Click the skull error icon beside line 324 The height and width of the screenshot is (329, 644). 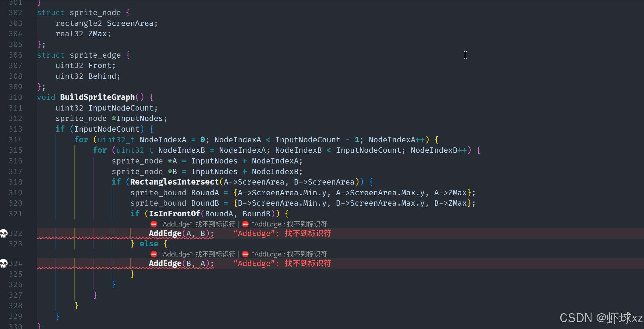click(4, 263)
